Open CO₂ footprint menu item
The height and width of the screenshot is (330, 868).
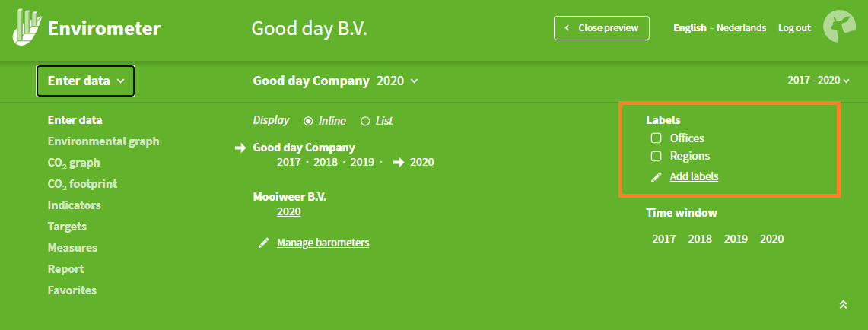click(x=82, y=184)
